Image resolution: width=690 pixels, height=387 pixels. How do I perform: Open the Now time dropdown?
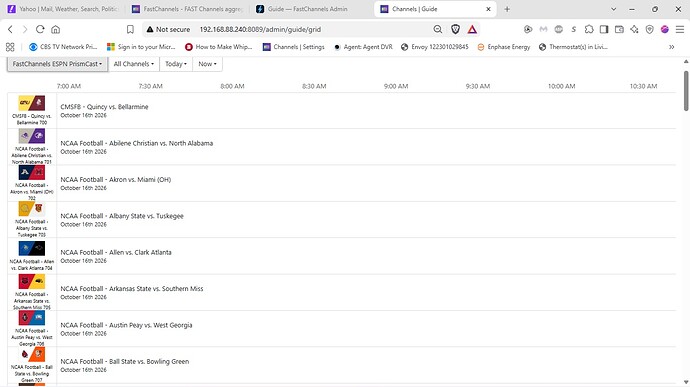[x=207, y=64]
